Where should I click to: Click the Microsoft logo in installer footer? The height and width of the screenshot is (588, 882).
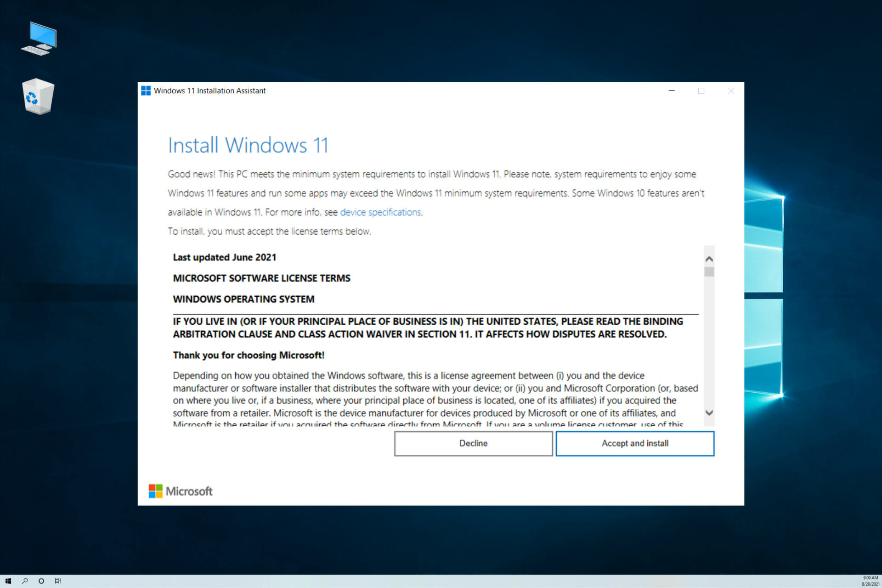(x=181, y=491)
